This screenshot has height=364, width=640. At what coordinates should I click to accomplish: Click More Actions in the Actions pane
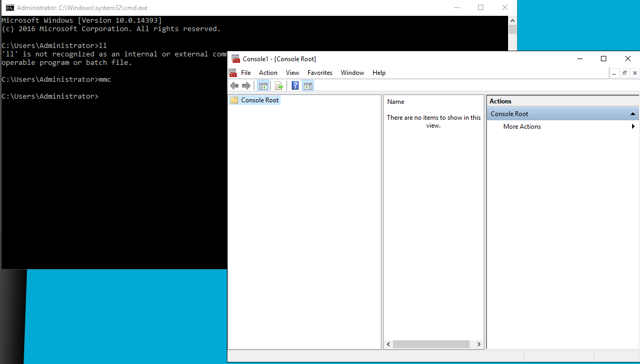[522, 127]
